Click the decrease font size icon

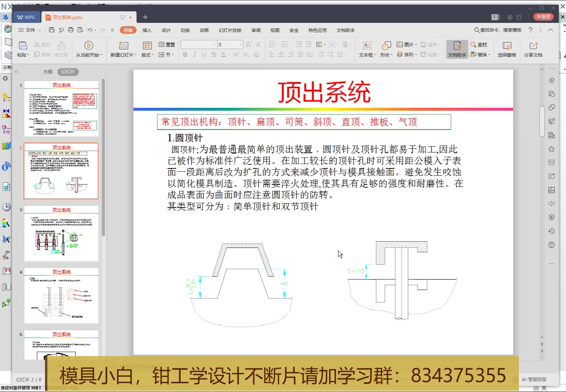tap(258, 45)
